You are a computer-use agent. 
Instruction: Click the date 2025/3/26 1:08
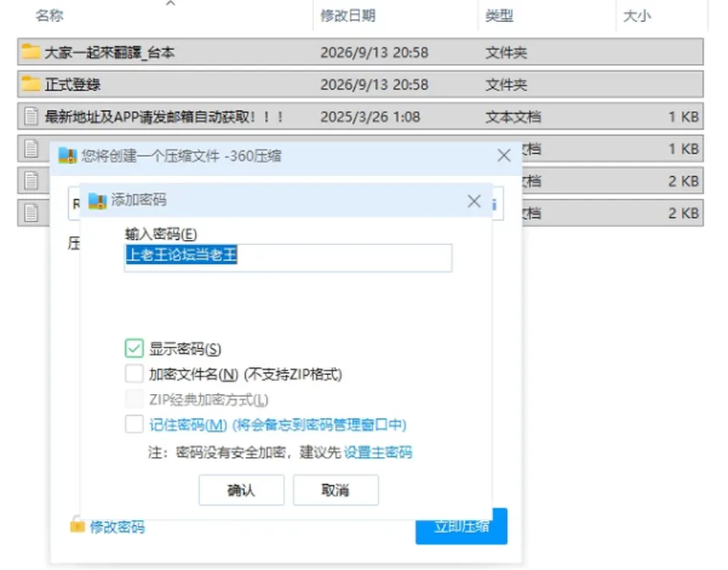(x=370, y=117)
